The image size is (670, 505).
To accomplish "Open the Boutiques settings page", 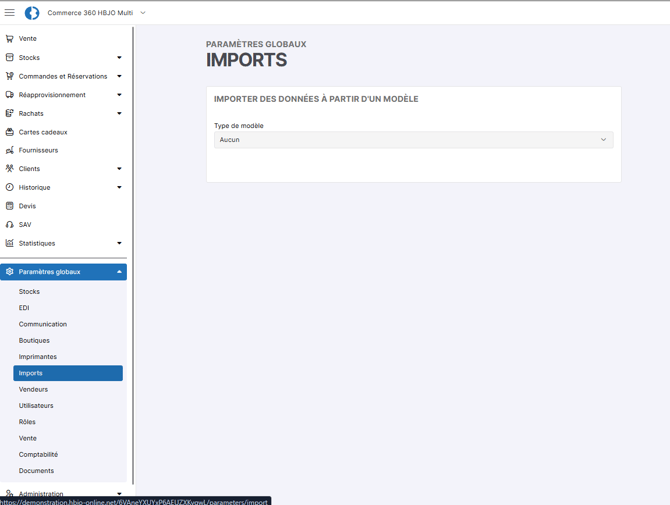I will coord(34,341).
